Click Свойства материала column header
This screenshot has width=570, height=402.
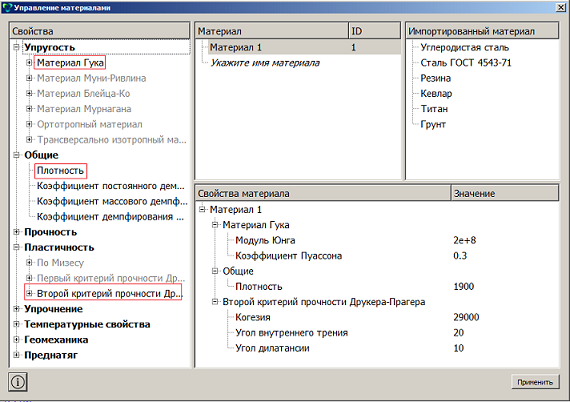click(323, 193)
